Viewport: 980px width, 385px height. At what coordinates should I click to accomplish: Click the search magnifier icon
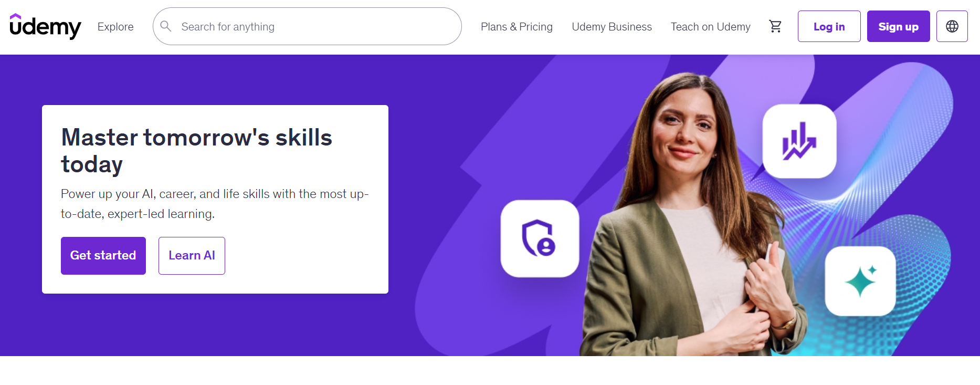pyautogui.click(x=166, y=26)
